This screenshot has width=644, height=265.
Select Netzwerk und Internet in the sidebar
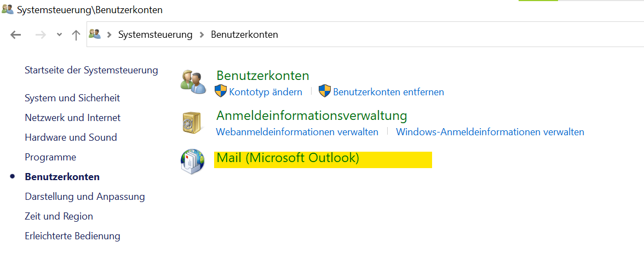73,118
